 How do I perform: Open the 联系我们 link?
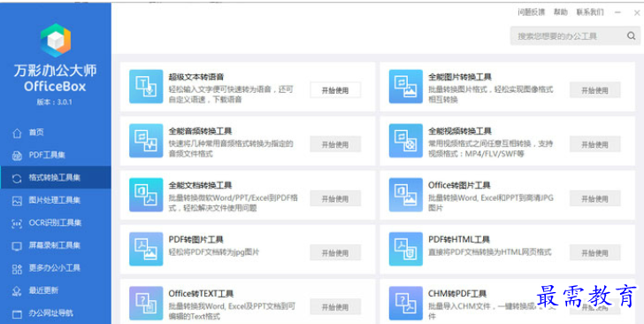pos(590,12)
